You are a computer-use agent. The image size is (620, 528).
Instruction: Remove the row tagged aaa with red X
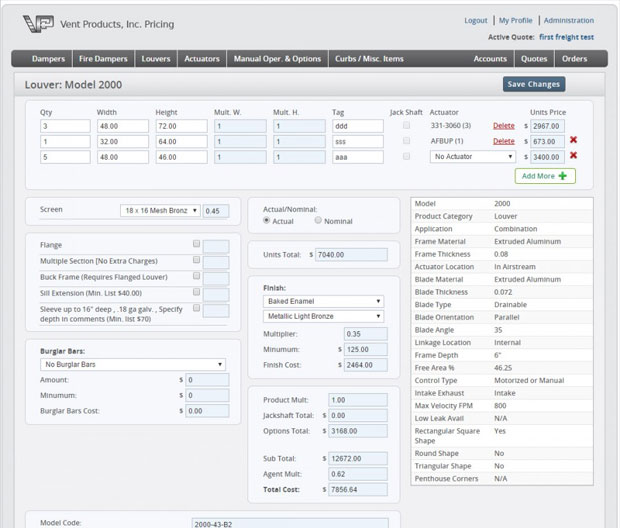click(x=573, y=156)
